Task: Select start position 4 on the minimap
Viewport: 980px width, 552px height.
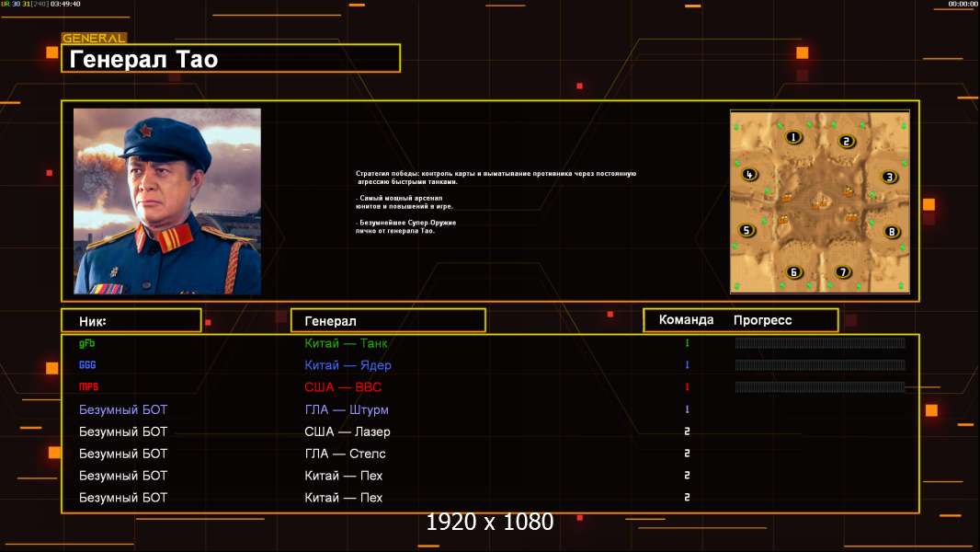Action: [x=749, y=175]
